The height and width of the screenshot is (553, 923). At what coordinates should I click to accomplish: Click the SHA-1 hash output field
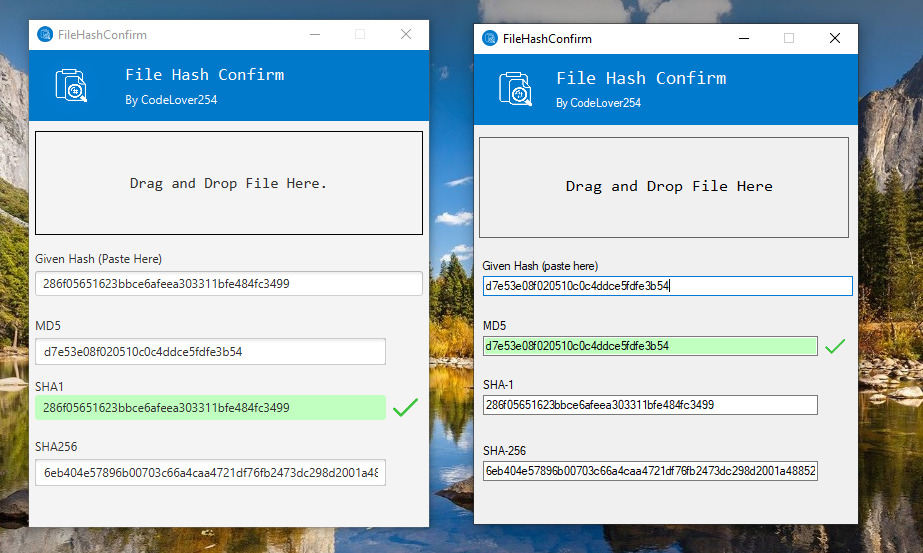click(x=650, y=405)
